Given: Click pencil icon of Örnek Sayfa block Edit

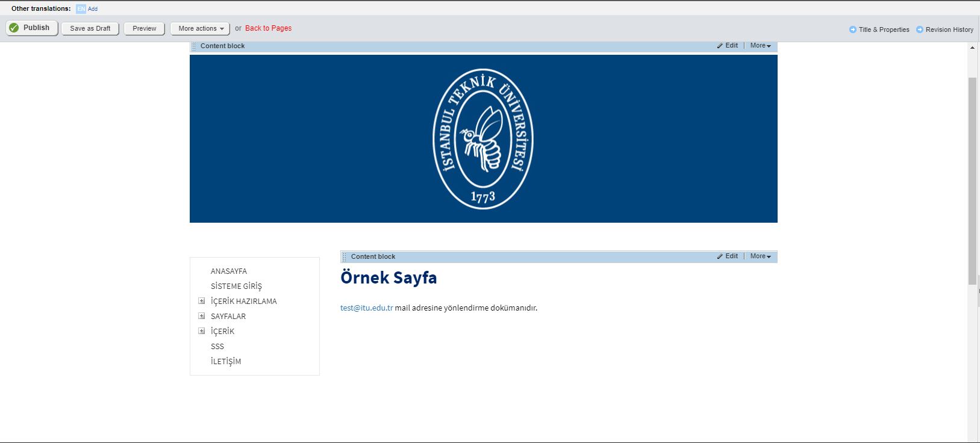Looking at the screenshot, I should click(720, 256).
